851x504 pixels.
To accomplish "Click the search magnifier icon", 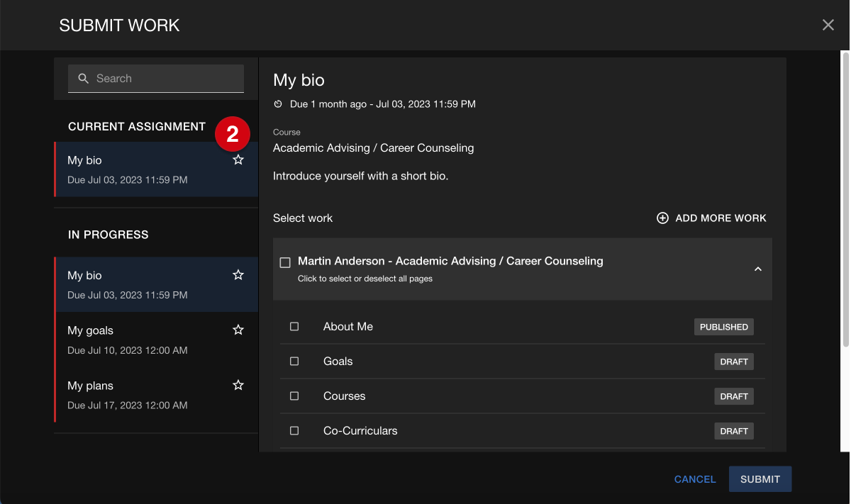I will click(x=83, y=79).
